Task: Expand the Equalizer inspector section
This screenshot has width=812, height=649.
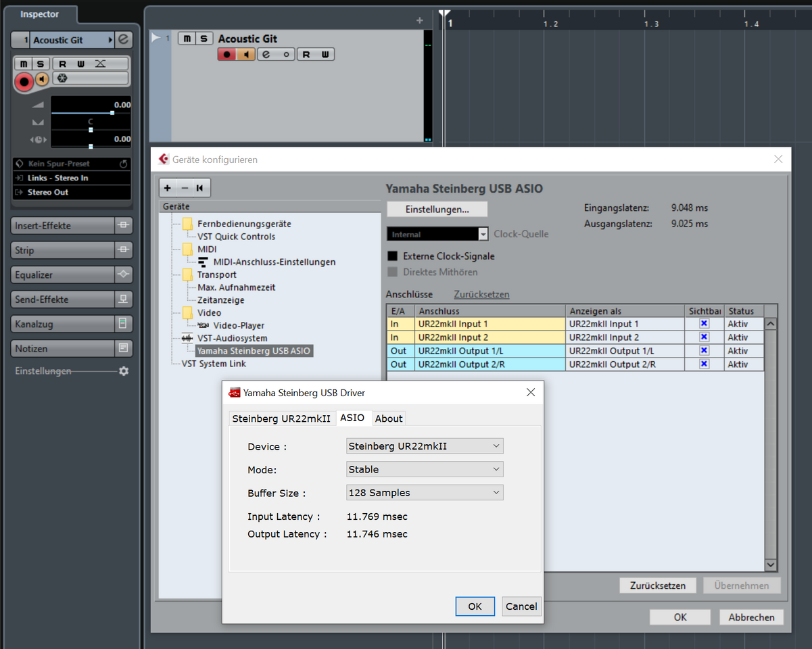Action: [x=62, y=275]
